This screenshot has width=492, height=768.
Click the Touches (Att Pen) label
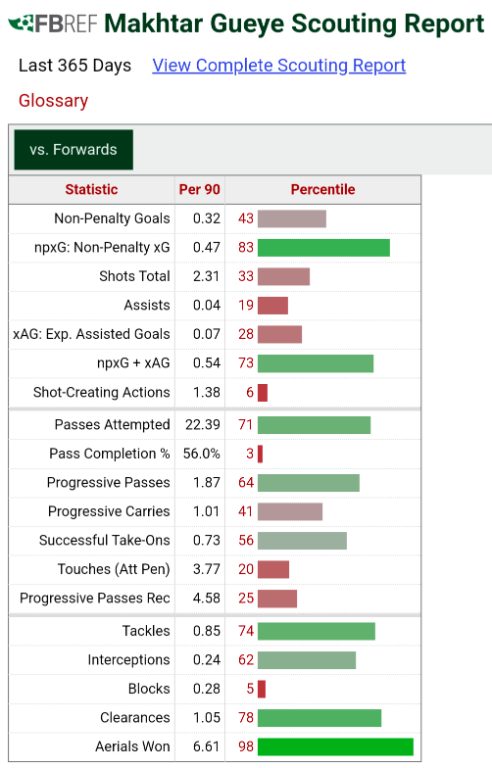(114, 569)
